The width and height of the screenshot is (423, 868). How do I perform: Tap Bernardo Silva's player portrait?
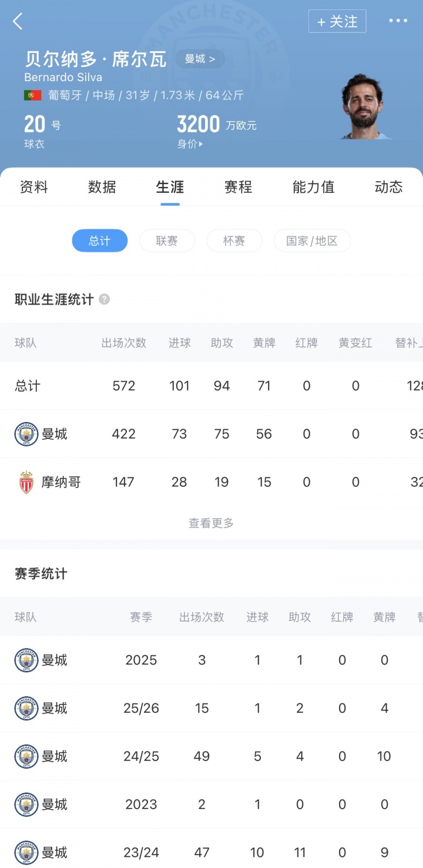(x=364, y=106)
